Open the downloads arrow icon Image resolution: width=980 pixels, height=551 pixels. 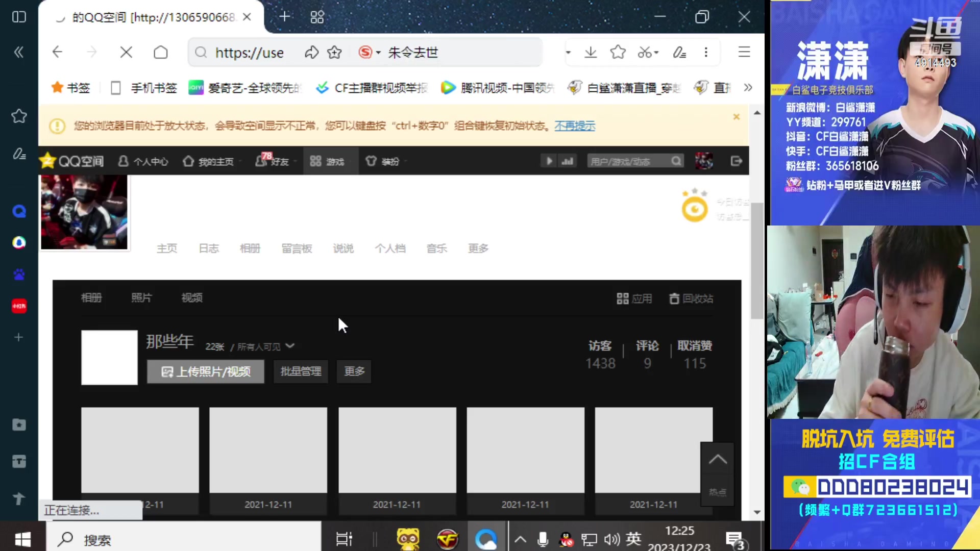tap(591, 52)
